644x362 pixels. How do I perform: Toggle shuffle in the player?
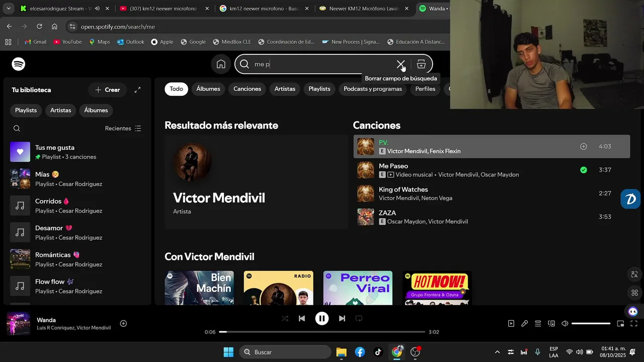(285, 318)
